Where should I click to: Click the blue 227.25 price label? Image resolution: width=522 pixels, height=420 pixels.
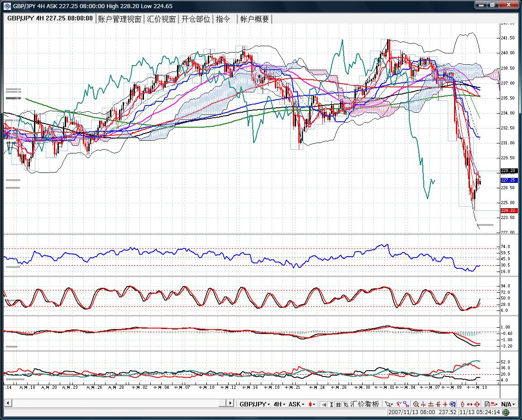point(509,180)
